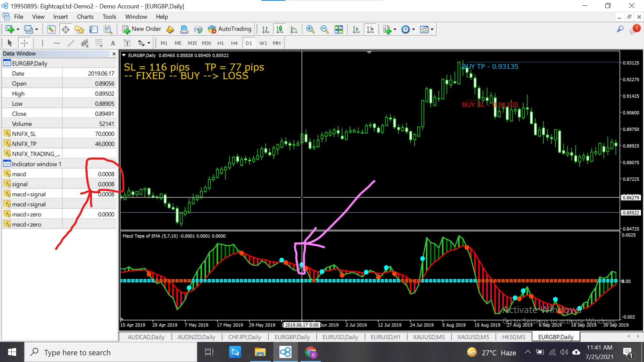Close the Data Window panel
Image resolution: width=644 pixels, height=362 pixels.
point(114,54)
